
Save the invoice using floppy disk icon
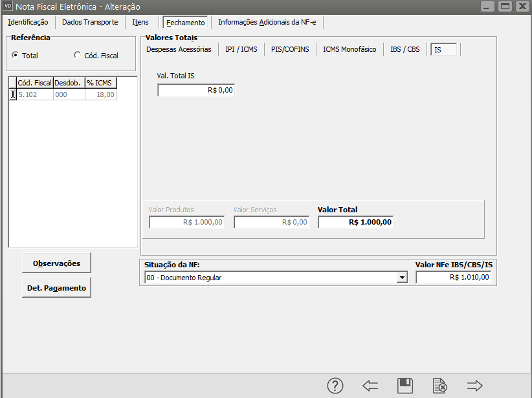[405, 386]
